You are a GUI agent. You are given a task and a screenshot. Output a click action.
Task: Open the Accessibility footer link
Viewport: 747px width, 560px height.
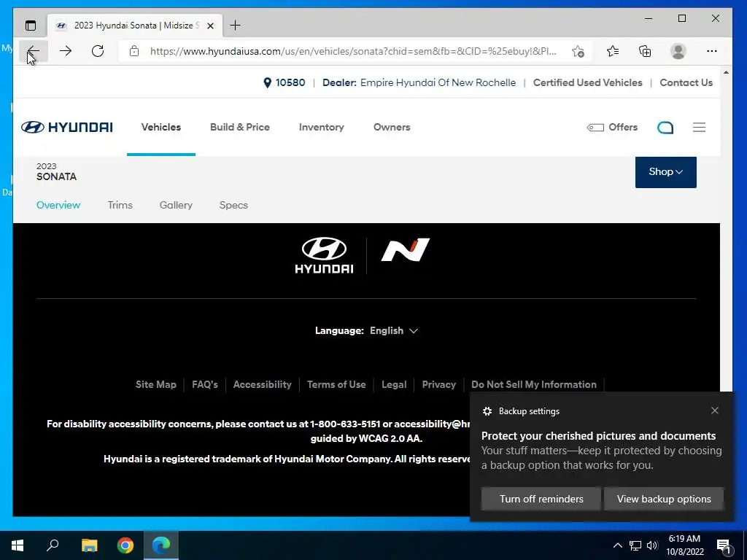[262, 384]
